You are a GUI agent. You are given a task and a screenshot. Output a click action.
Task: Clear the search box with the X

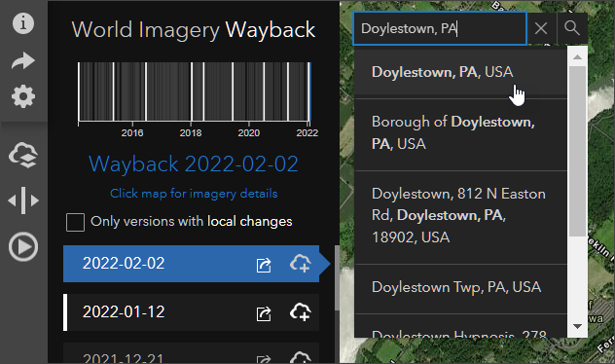541,28
